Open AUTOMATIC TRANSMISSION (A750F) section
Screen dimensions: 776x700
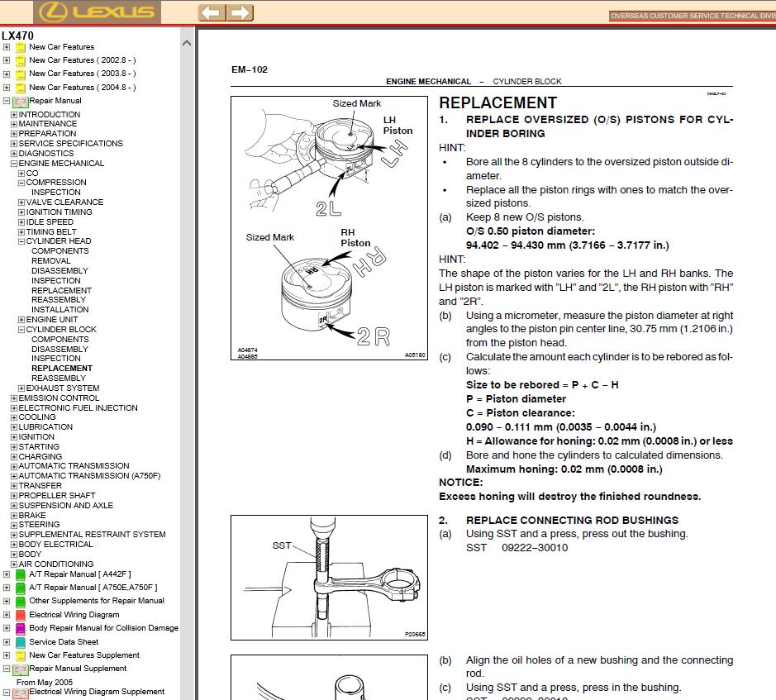(x=89, y=476)
